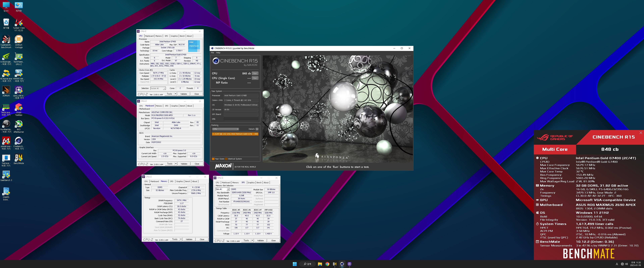Open the Superposition Benchmark desktop icon
This screenshot has height=268, width=644.
tap(6, 42)
